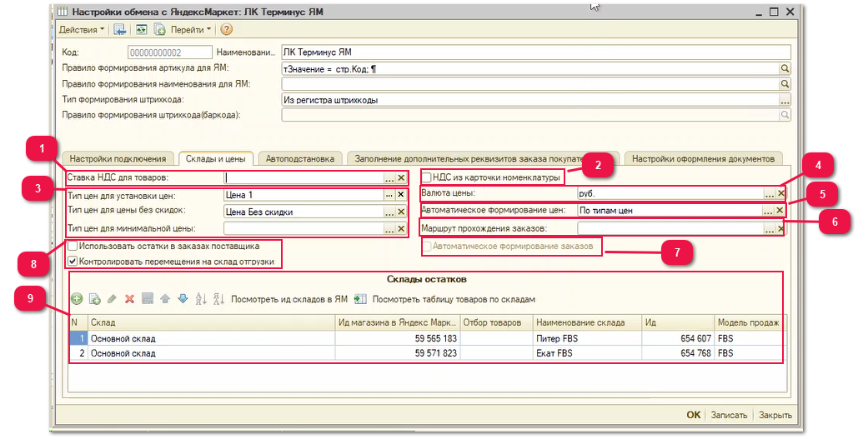Image resolution: width=868 pixels, height=439 pixels.
Task: Open the Действия dropdown menu
Action: click(82, 30)
